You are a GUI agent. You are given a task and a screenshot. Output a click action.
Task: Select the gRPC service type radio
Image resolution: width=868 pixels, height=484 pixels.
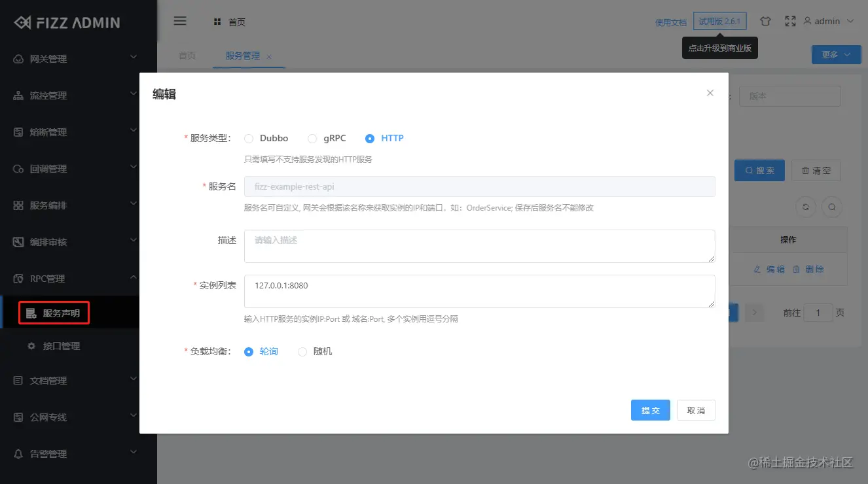312,138
